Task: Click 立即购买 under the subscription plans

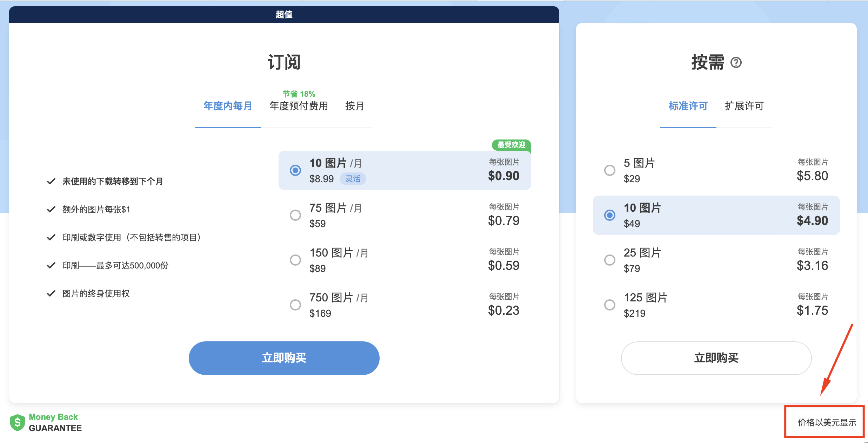Action: 284,358
